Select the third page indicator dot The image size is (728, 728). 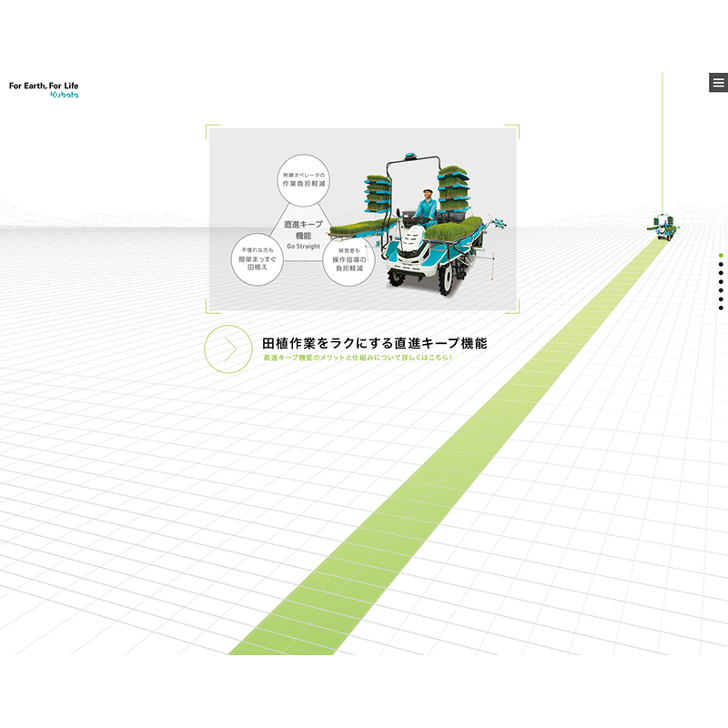point(721,273)
